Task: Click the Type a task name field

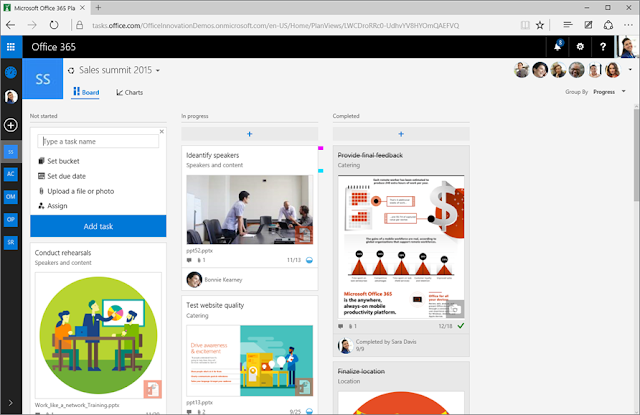Action: click(x=98, y=141)
